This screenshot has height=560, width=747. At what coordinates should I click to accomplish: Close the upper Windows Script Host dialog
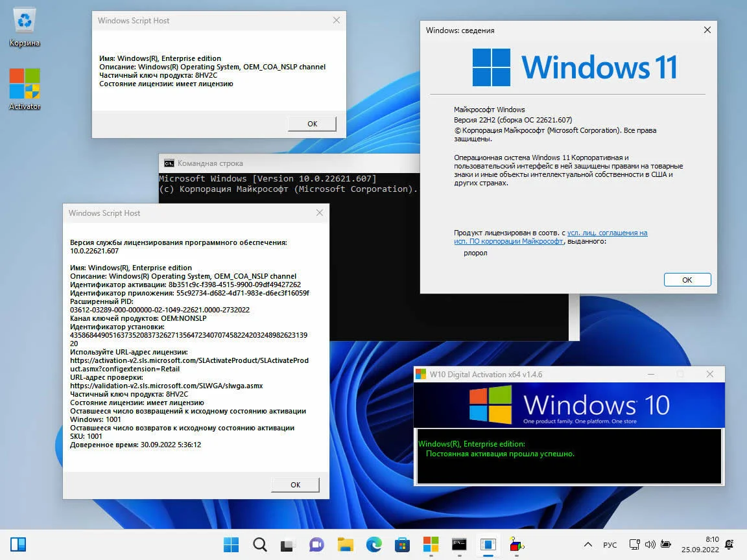tap(337, 20)
